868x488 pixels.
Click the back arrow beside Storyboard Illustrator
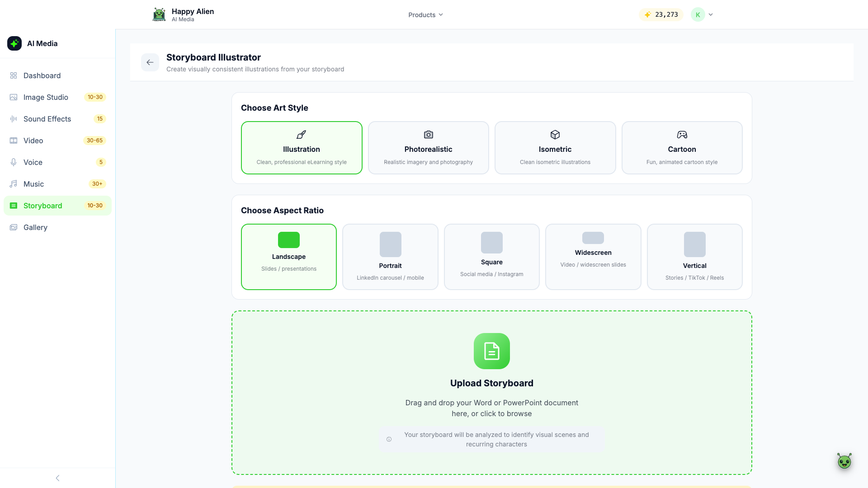click(x=150, y=62)
